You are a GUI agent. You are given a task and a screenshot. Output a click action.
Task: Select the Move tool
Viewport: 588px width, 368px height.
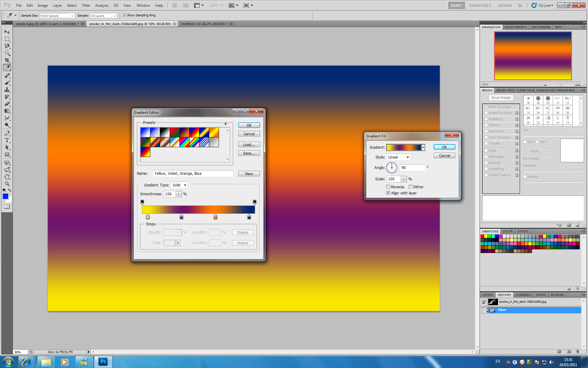pos(7,32)
